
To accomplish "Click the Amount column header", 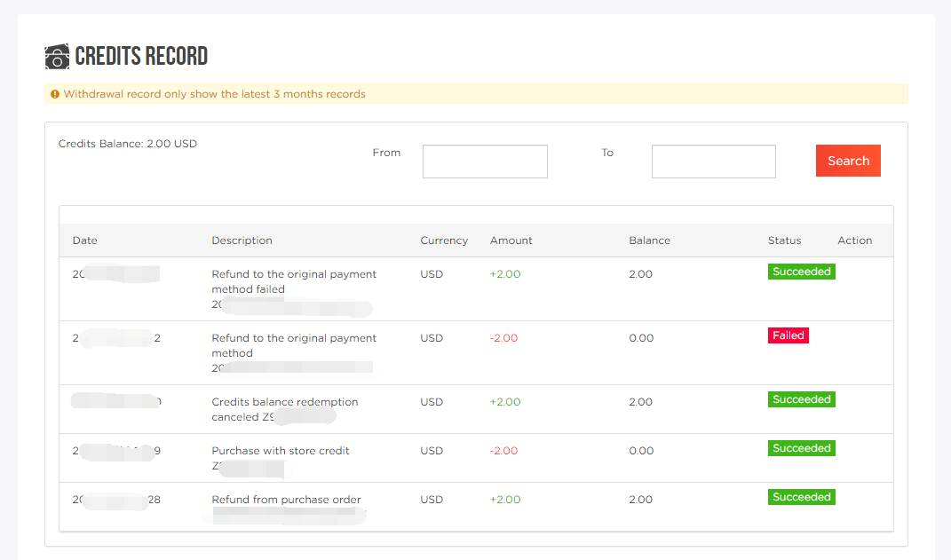I will click(511, 241).
